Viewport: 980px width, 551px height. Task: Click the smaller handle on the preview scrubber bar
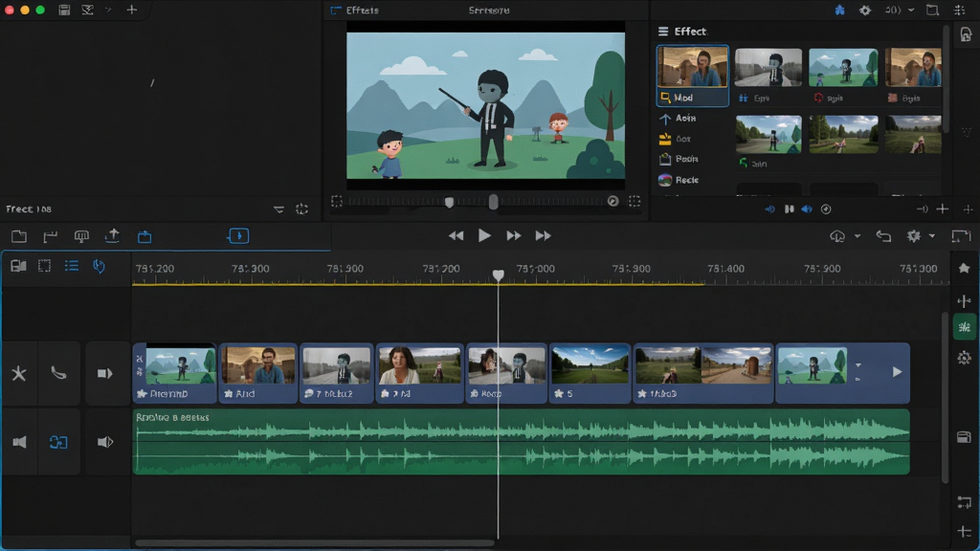point(449,202)
